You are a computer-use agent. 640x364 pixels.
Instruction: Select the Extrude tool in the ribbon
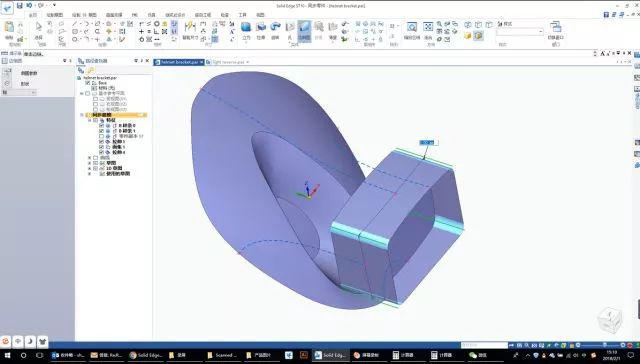(261, 30)
